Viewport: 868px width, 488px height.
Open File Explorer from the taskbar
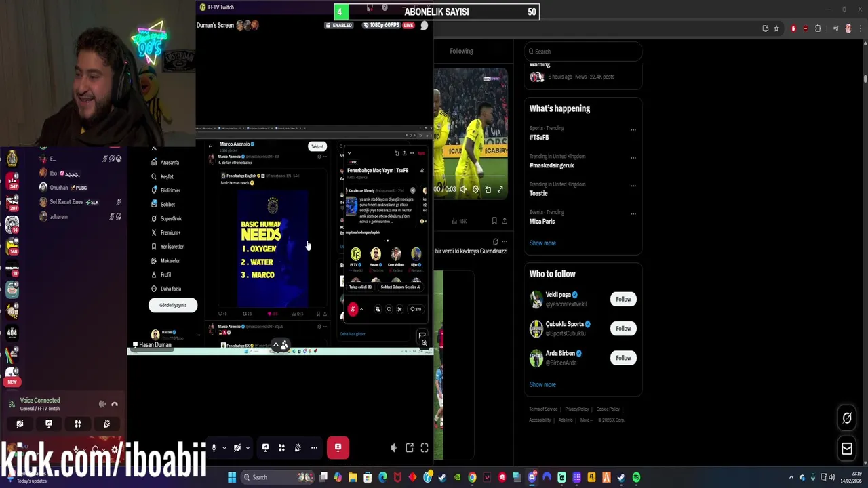pos(353,477)
